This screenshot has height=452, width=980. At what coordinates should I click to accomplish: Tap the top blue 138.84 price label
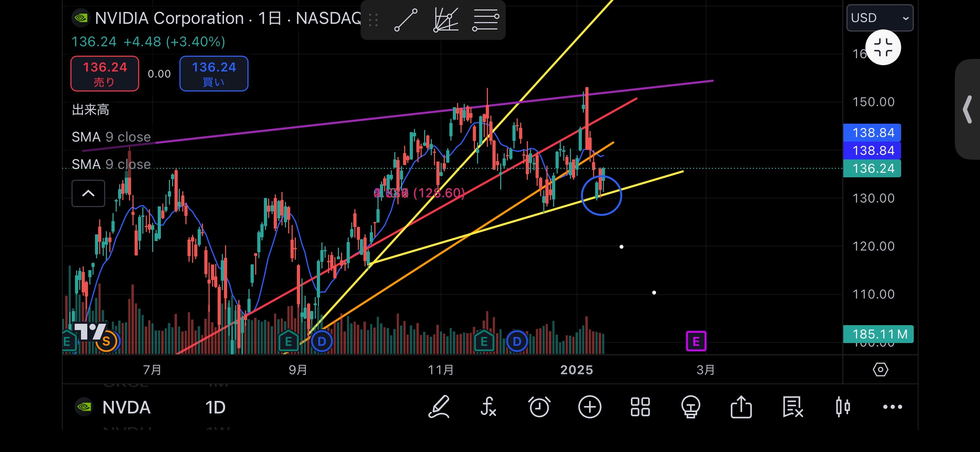click(x=872, y=132)
